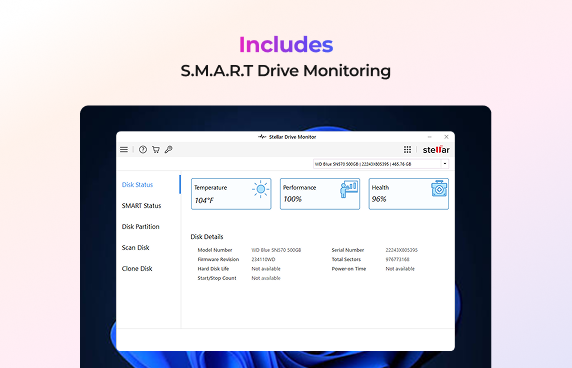The height and width of the screenshot is (368, 572).
Task: Open the Disk Partition section
Action: 140,226
